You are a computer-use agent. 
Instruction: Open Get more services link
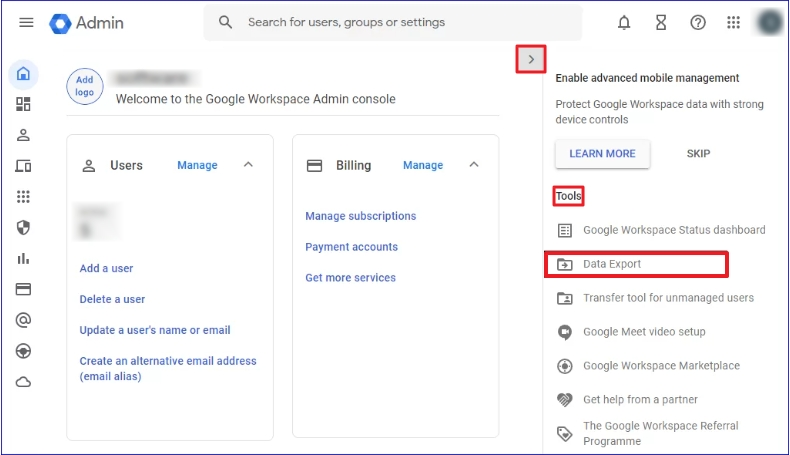click(351, 278)
